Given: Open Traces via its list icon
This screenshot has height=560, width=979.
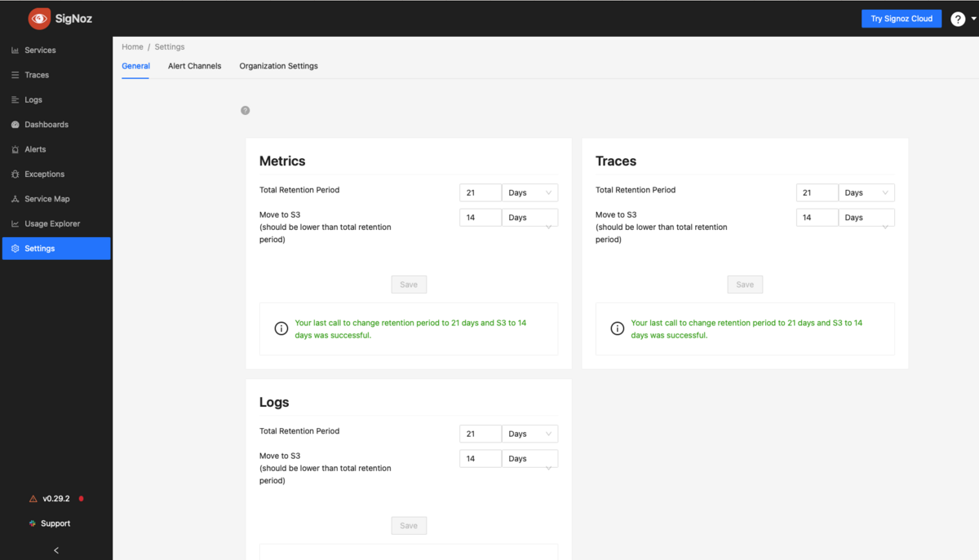Looking at the screenshot, I should [x=16, y=75].
